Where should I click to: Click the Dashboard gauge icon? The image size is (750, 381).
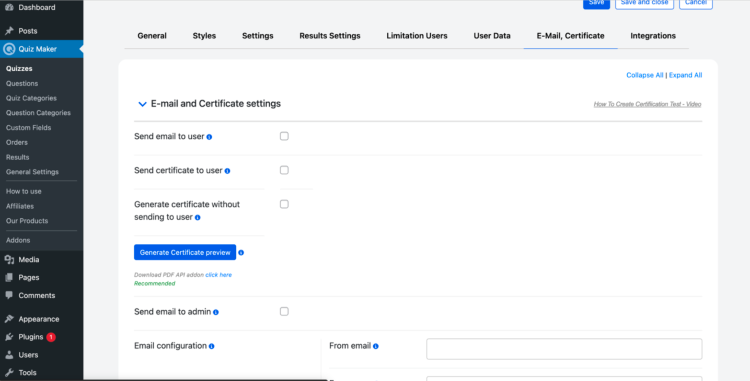click(x=9, y=7)
